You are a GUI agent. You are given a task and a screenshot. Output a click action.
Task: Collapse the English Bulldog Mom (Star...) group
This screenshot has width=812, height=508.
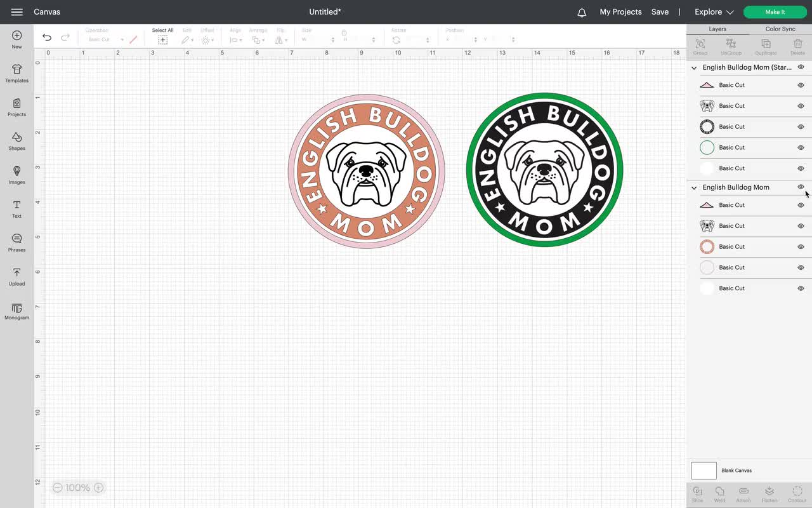pos(693,67)
